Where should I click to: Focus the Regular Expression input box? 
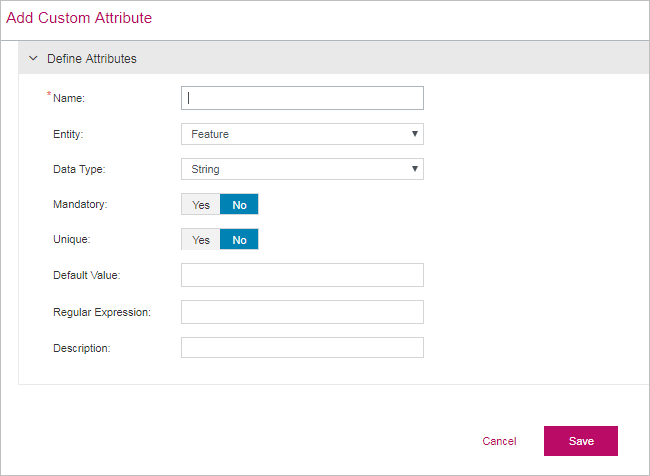click(302, 312)
